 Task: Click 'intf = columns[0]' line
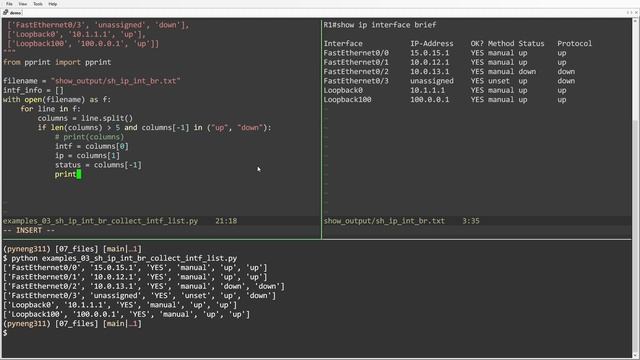(x=92, y=146)
